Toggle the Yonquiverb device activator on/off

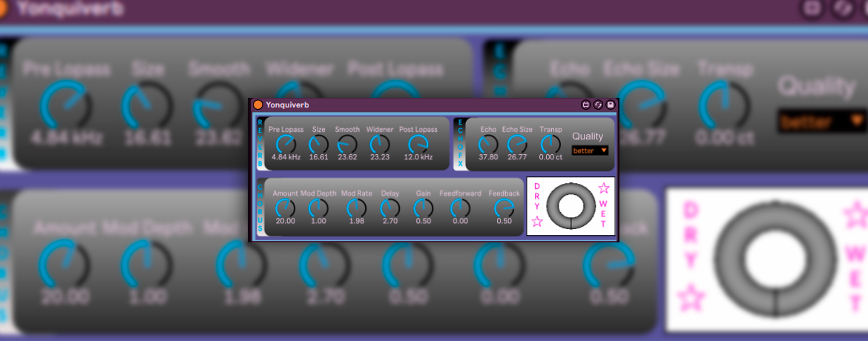[x=258, y=105]
